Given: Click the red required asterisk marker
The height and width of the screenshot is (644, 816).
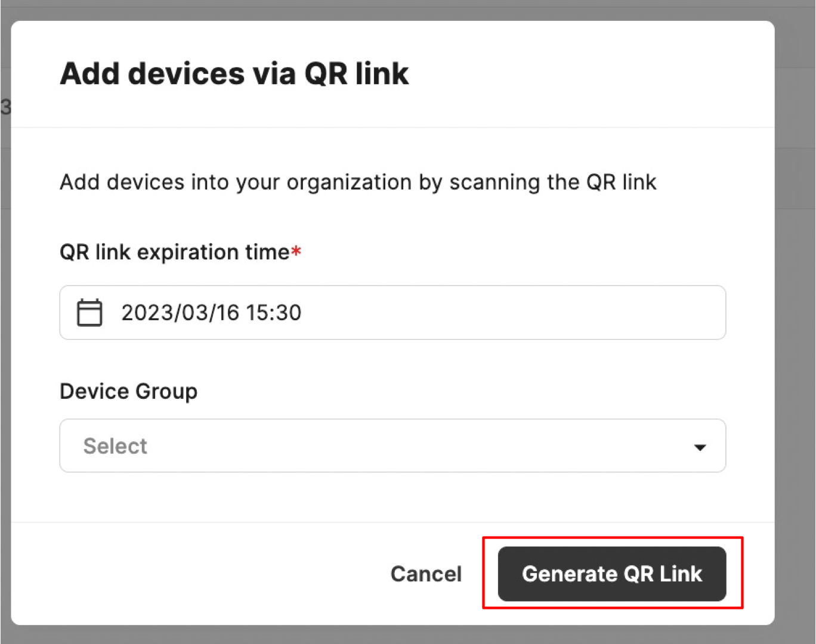Looking at the screenshot, I should (296, 252).
